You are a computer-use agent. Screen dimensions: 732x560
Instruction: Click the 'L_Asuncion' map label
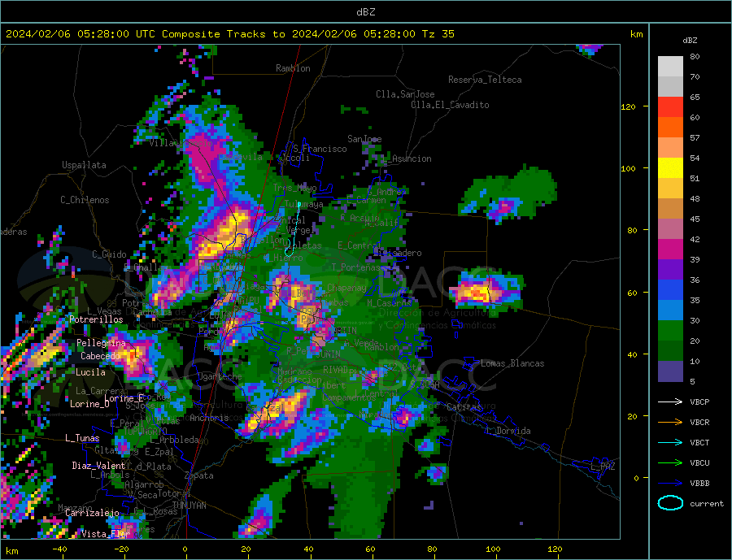point(407,158)
